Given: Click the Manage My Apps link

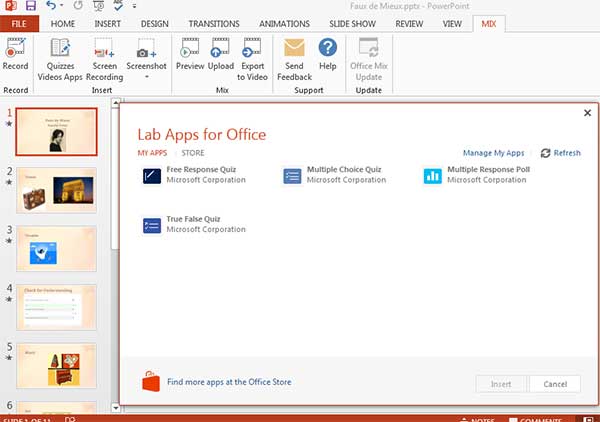Looking at the screenshot, I should pyautogui.click(x=494, y=153).
